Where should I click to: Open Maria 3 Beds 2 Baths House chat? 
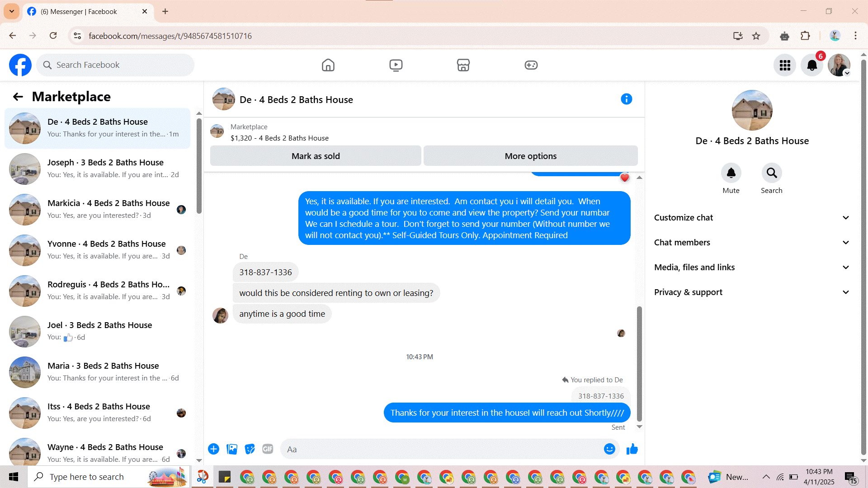[97, 372]
